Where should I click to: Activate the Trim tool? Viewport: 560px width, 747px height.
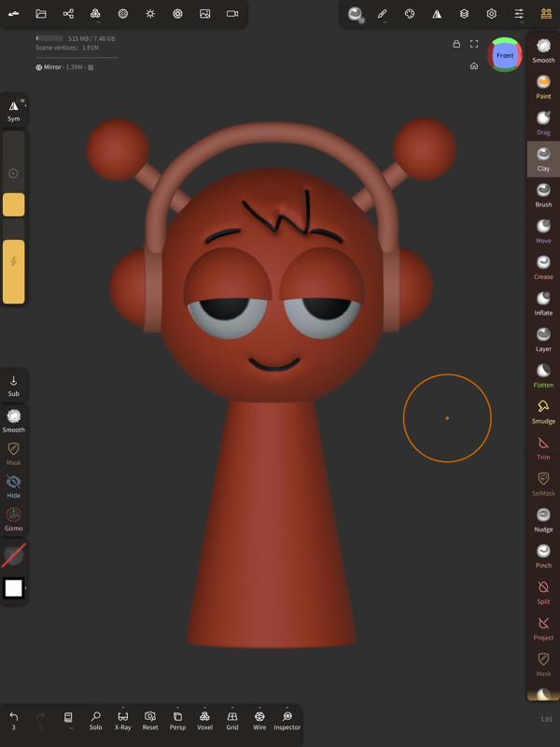543,448
